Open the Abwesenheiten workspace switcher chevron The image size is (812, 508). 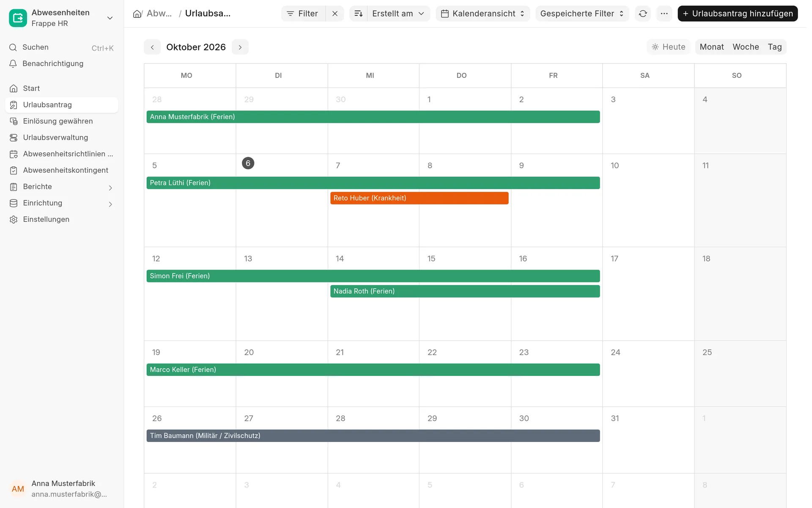tap(110, 18)
